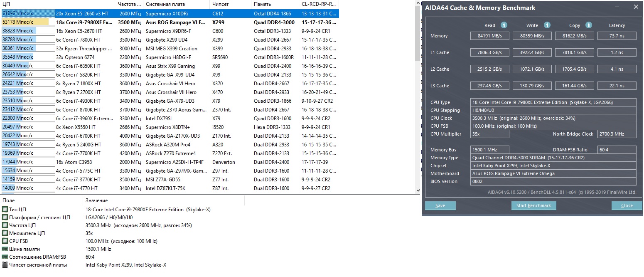644x277 pixels.
Task: Click the icon beside Частота ЦП
Action: point(5,225)
